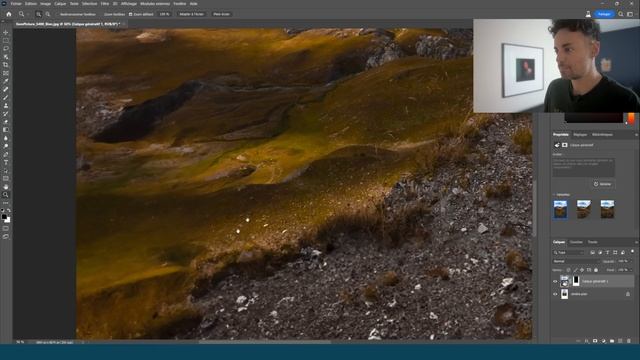Select the Rectangle shape tool
The width and height of the screenshot is (640, 360).
(x=6, y=179)
